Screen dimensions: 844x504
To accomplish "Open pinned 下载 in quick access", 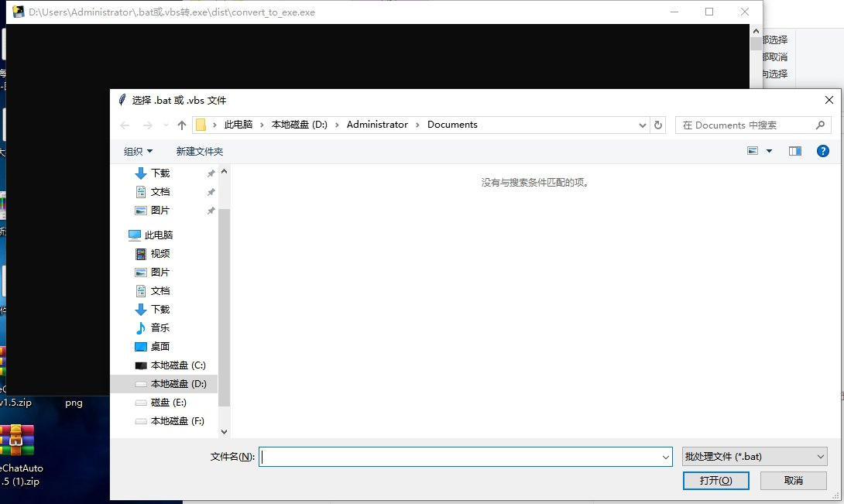I will 159,173.
